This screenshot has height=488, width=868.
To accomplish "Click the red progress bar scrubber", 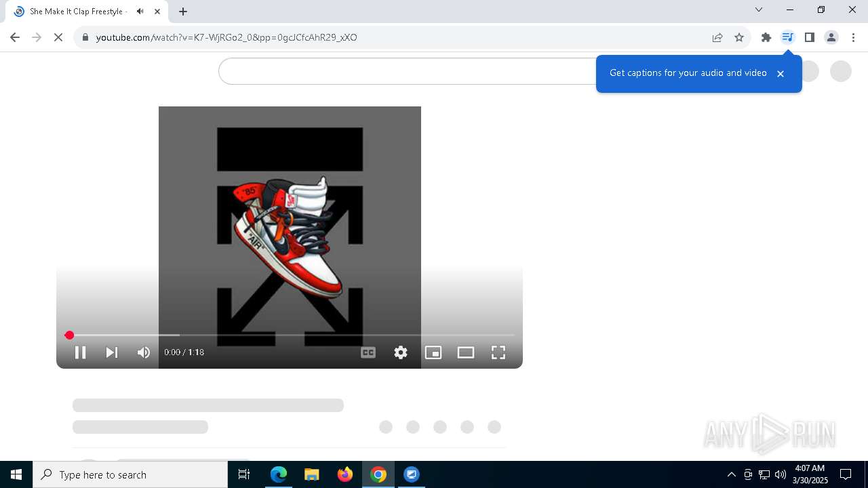I will [69, 335].
